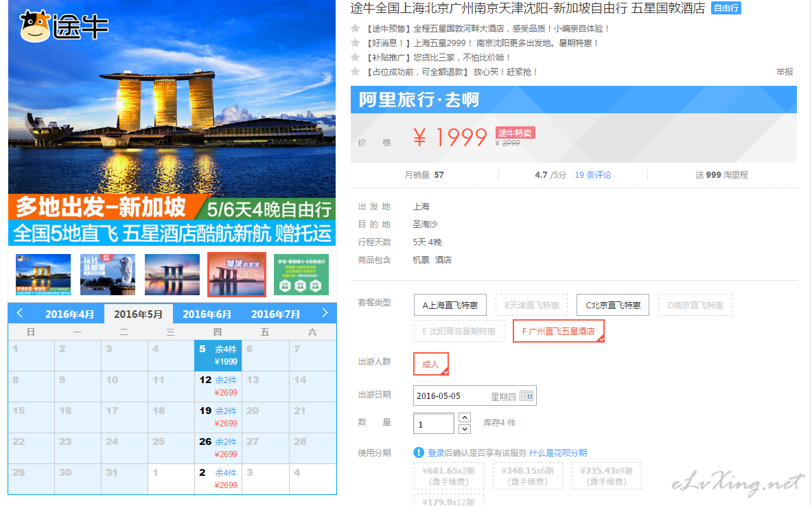Click destination value 圣淘沙

point(425,225)
